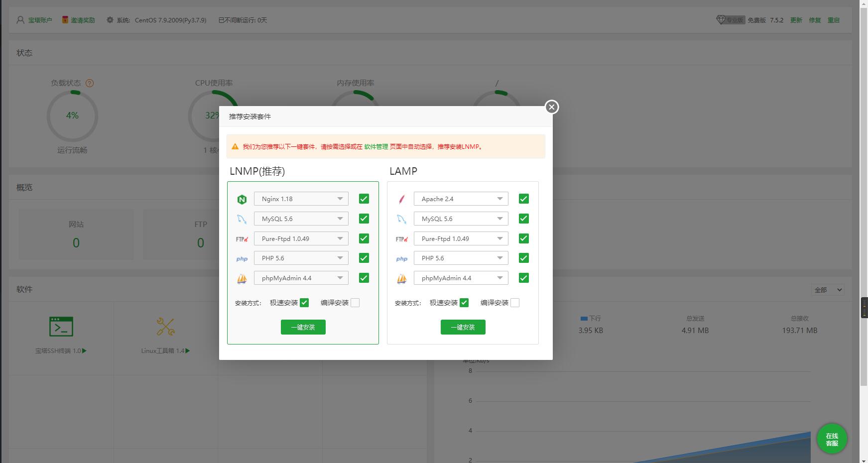Viewport: 868px width, 463px height.
Task: Click the 重启 link in header
Action: pyautogui.click(x=834, y=20)
